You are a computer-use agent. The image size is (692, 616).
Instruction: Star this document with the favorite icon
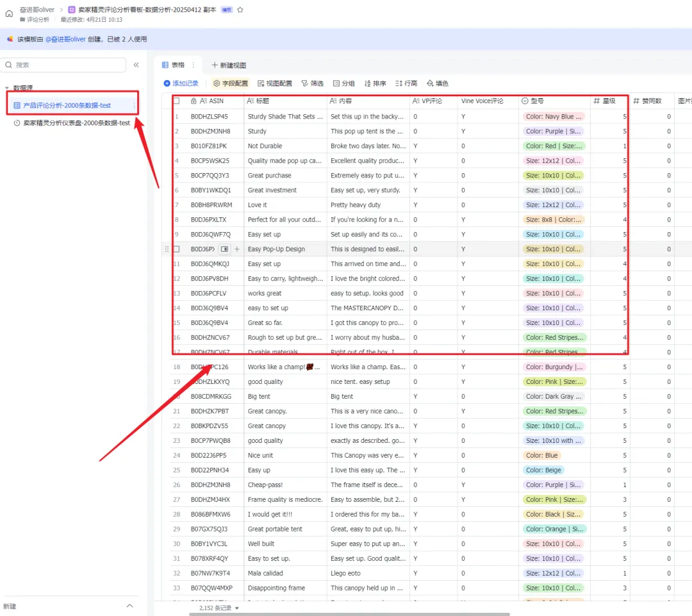point(240,10)
